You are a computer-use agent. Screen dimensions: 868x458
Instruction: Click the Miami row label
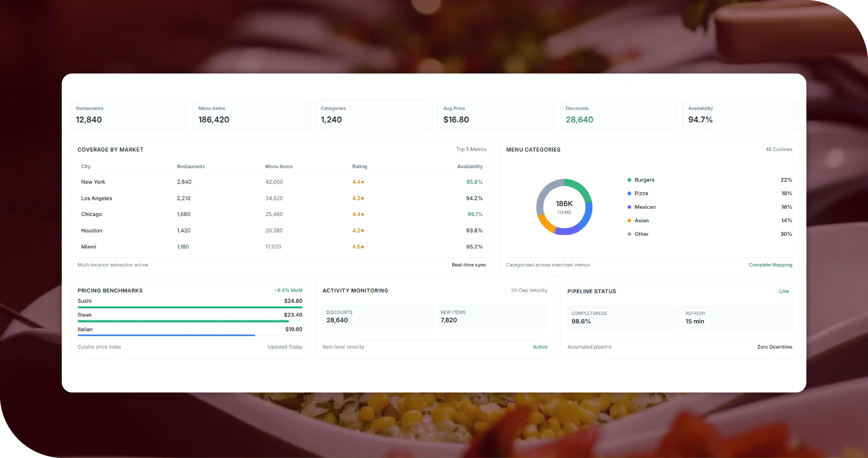pyautogui.click(x=89, y=247)
